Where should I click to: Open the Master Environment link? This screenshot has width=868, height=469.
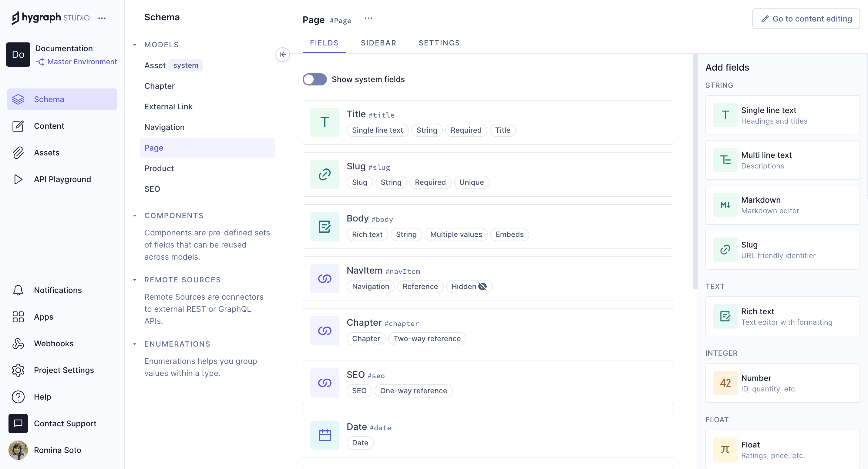(x=82, y=62)
